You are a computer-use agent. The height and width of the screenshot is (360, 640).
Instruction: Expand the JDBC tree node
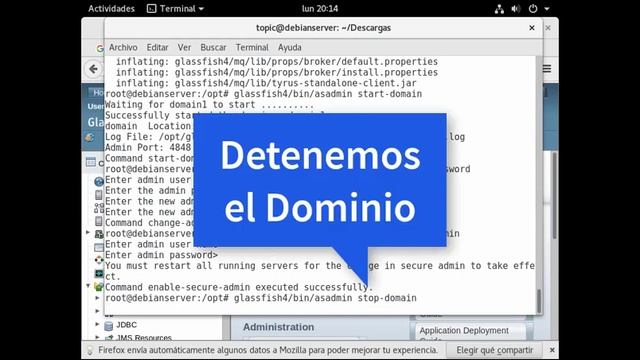coord(97,324)
